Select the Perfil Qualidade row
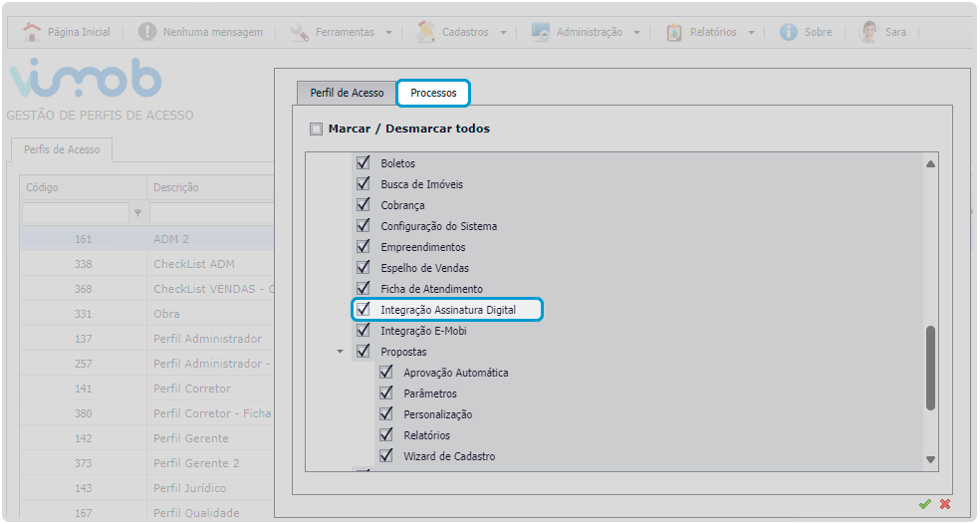The width and height of the screenshot is (980, 524). (146, 512)
